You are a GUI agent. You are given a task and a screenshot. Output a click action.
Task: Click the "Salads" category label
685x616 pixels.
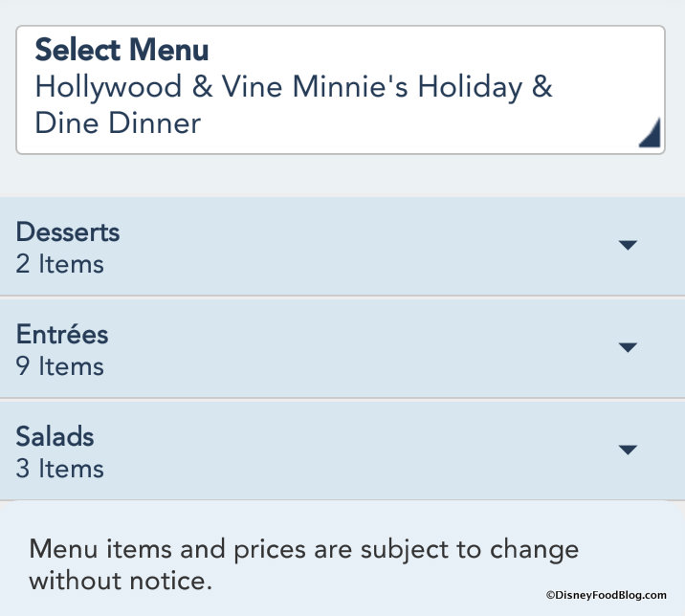pos(55,436)
